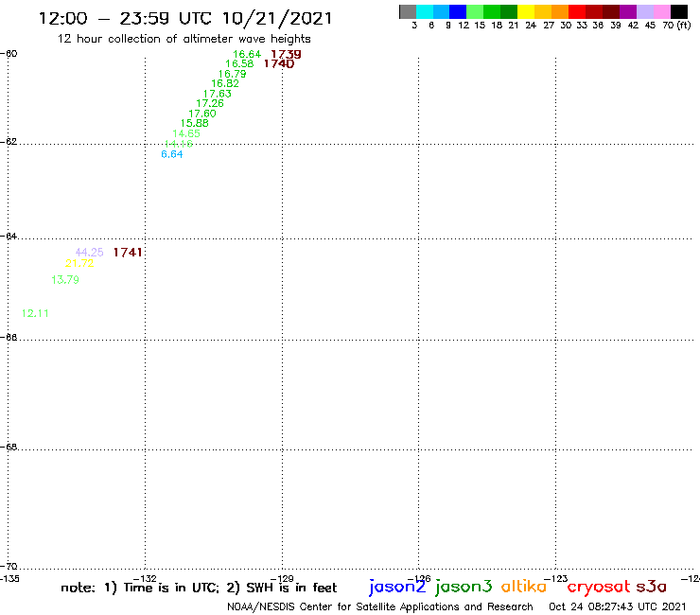Click the wave height value 16.58

click(x=239, y=64)
